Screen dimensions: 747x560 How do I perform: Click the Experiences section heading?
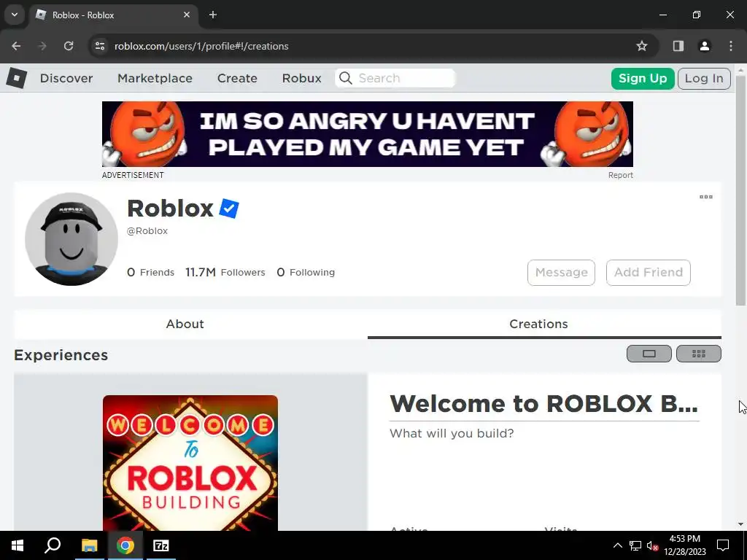(61, 355)
